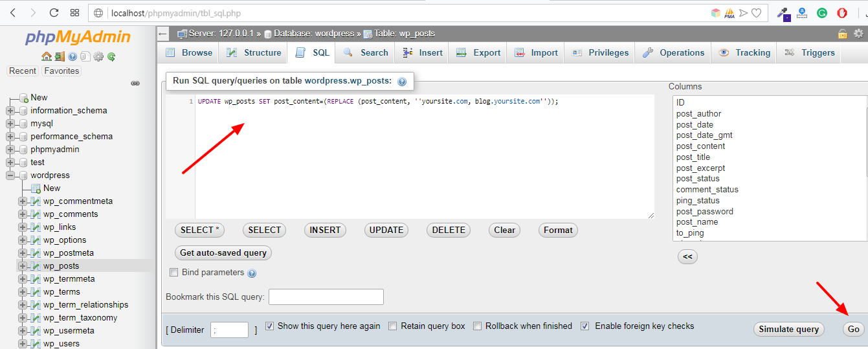
Task: Click the log out door icon
Action: [x=60, y=56]
